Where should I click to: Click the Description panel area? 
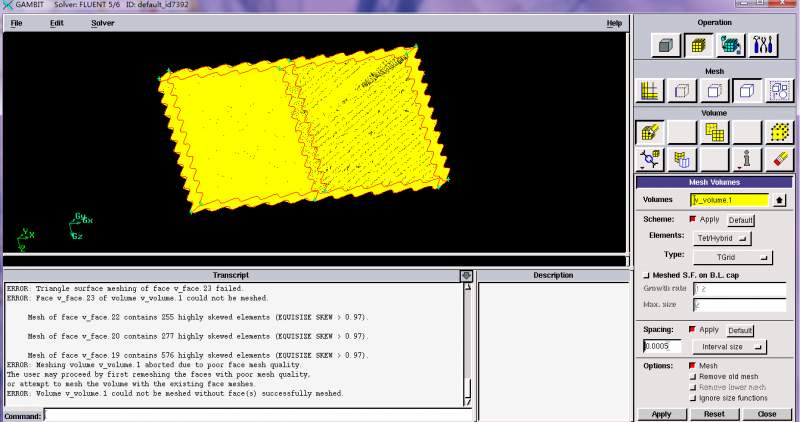tap(553, 344)
